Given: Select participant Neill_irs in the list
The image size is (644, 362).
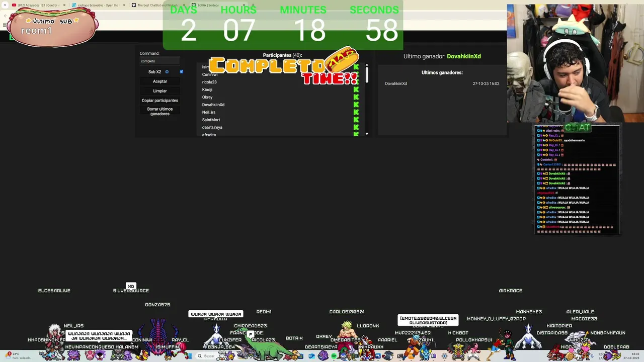Looking at the screenshot, I should coord(209,112).
